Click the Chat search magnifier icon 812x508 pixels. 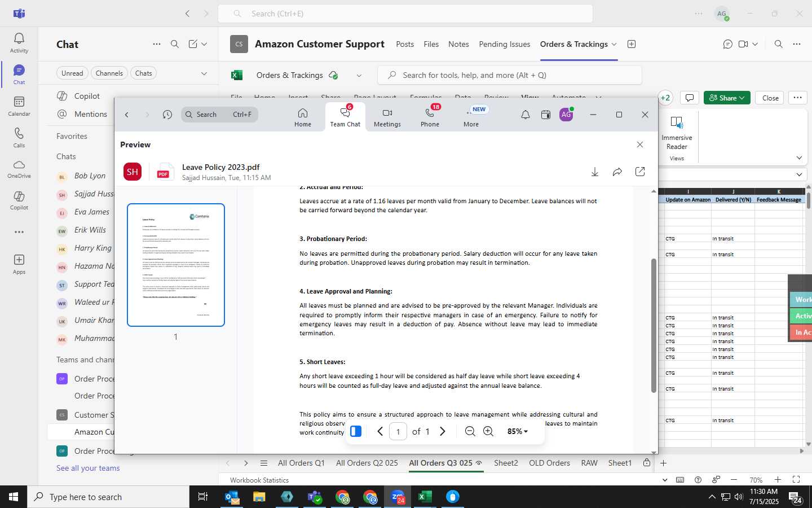[175, 44]
